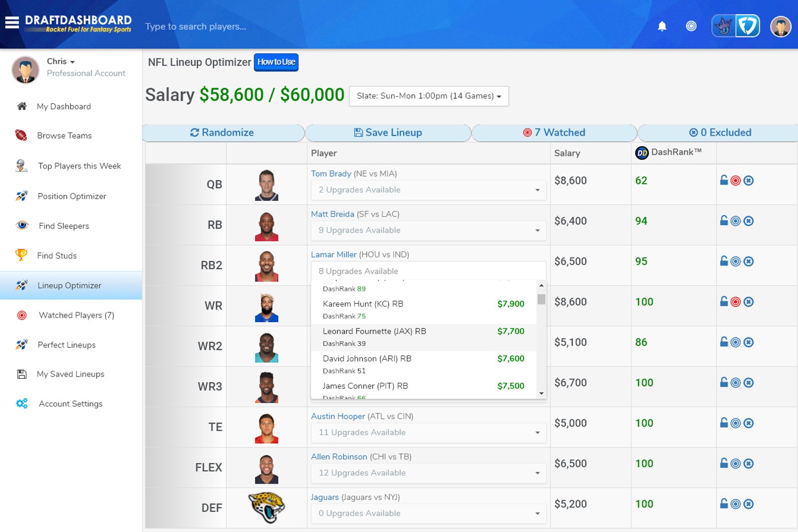Click the DraftDashboard logo

(78, 23)
